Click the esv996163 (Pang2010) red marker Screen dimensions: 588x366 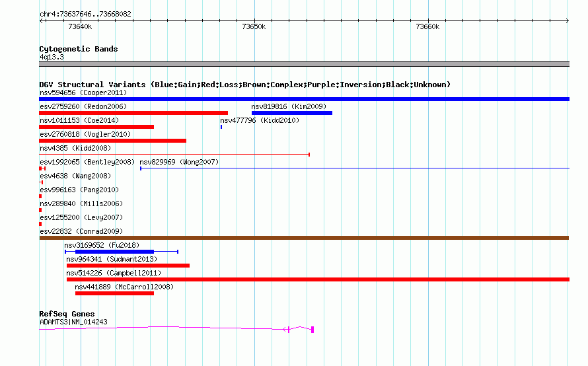tap(40, 196)
